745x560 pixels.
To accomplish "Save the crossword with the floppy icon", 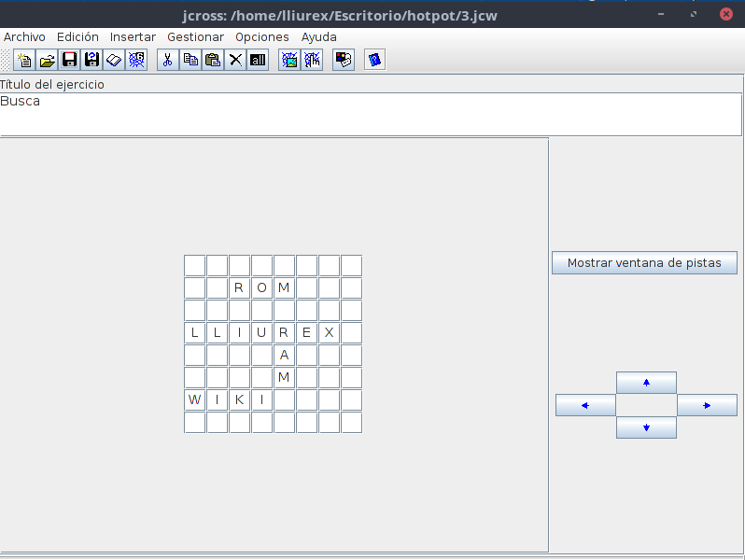I will (69, 60).
